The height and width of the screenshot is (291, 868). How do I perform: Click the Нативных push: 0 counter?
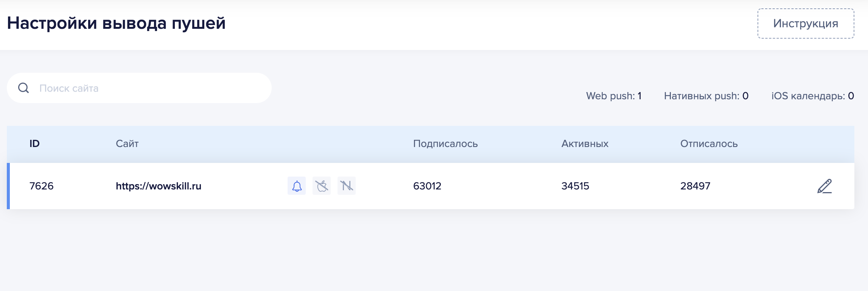[706, 96]
